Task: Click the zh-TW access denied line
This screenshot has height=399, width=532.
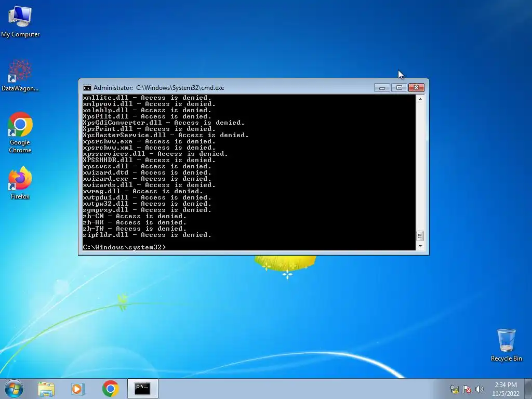Action: (135, 229)
